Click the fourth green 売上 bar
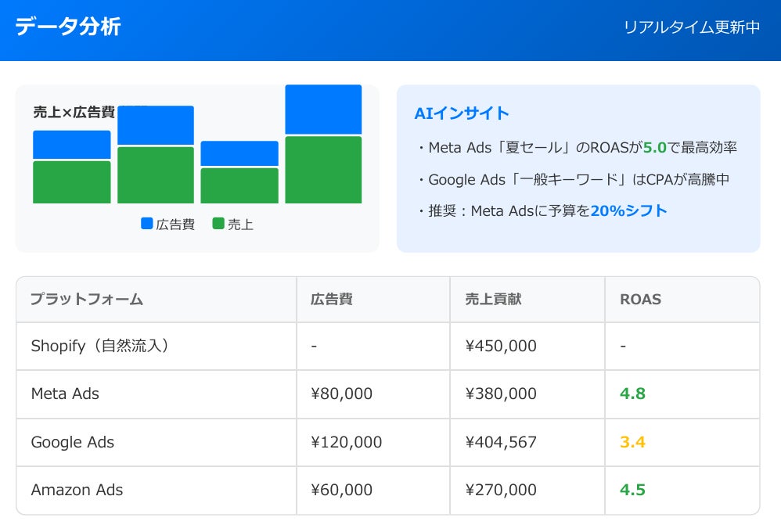This screenshot has height=532, width=781. click(x=324, y=168)
